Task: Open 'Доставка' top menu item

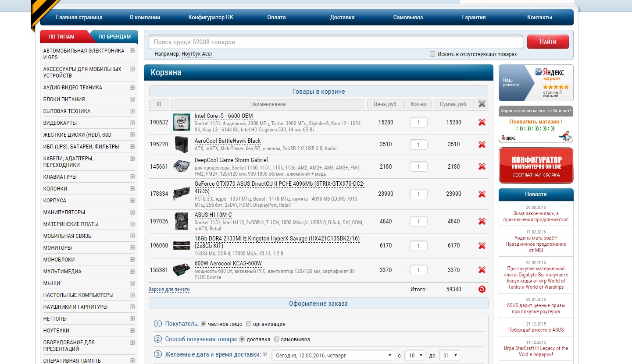Action: [342, 18]
